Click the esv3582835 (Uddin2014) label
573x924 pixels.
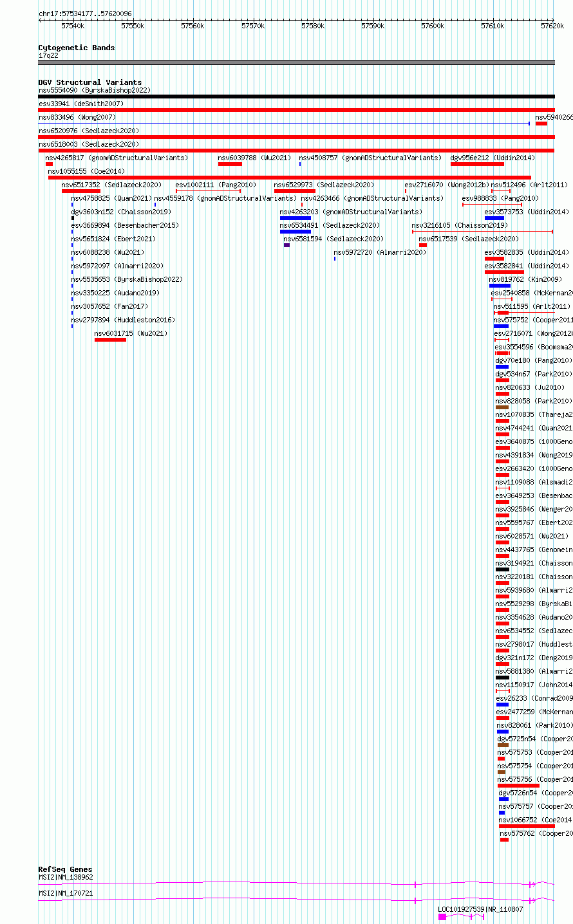(x=527, y=252)
